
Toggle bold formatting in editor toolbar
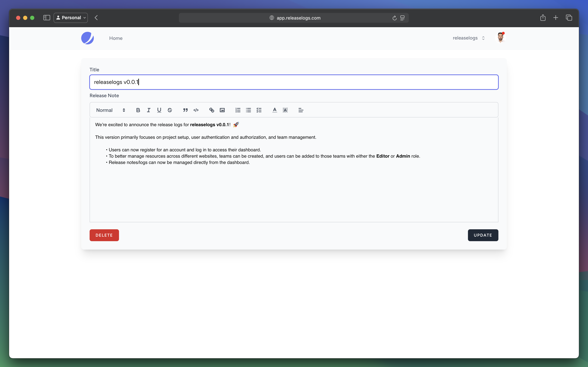click(138, 110)
